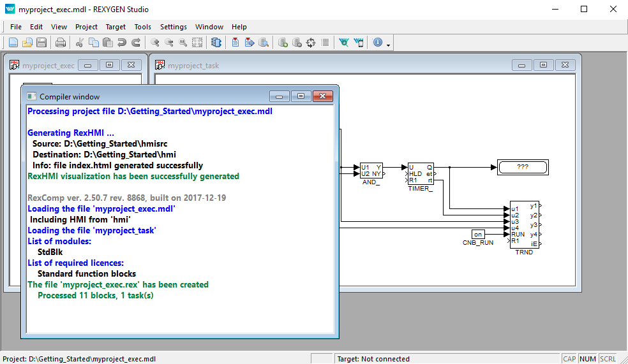Screen dimensions: 628x364
Task: Maximize the Compiler window
Action: pos(301,96)
